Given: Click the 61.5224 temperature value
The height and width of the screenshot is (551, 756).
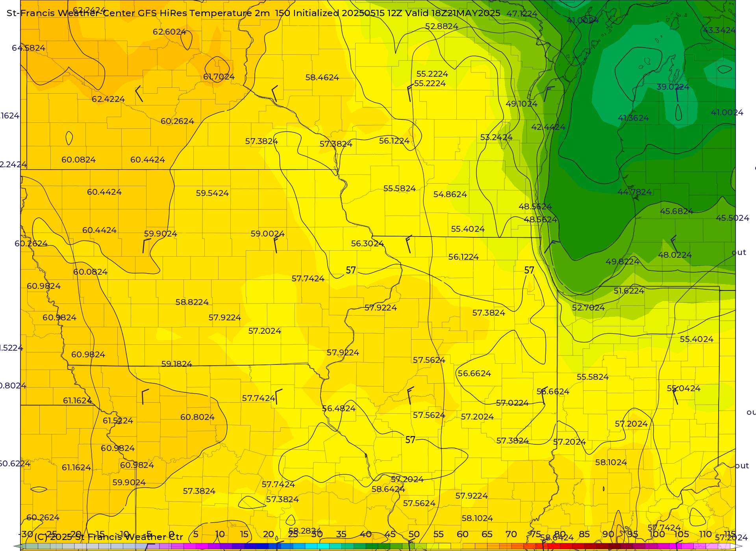Looking at the screenshot, I should tap(118, 421).
